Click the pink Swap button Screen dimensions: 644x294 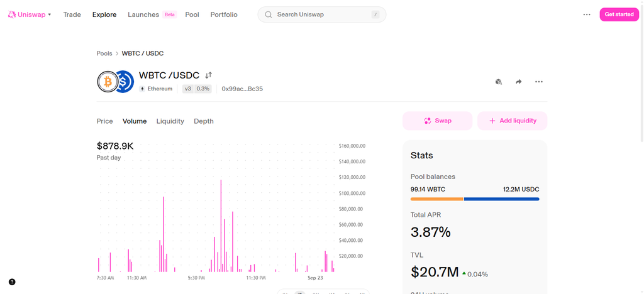[438, 121]
